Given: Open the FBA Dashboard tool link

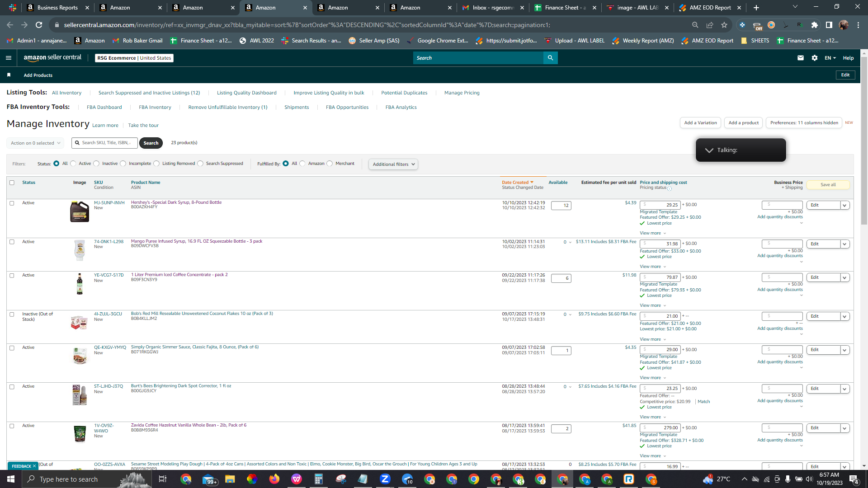Looking at the screenshot, I should click(x=104, y=108).
